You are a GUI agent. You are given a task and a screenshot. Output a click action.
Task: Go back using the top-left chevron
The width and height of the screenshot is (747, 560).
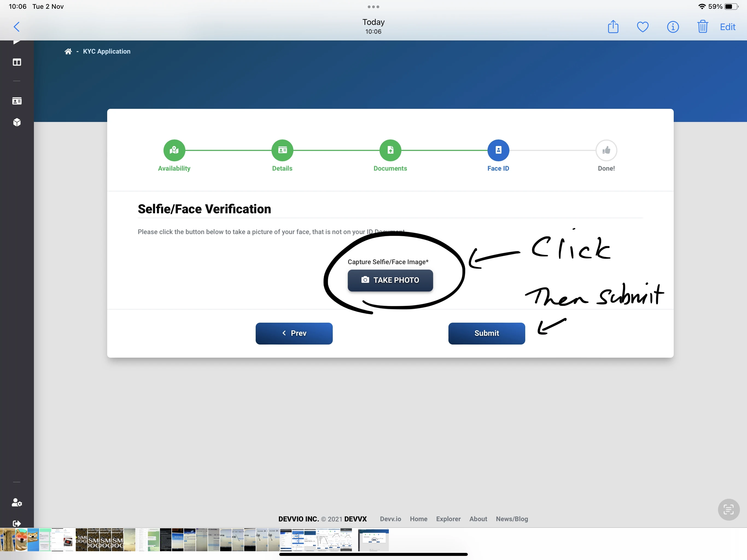[x=17, y=27]
